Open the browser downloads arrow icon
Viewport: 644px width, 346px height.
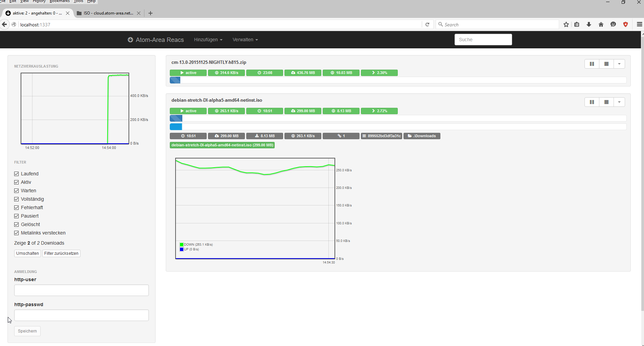tap(589, 25)
